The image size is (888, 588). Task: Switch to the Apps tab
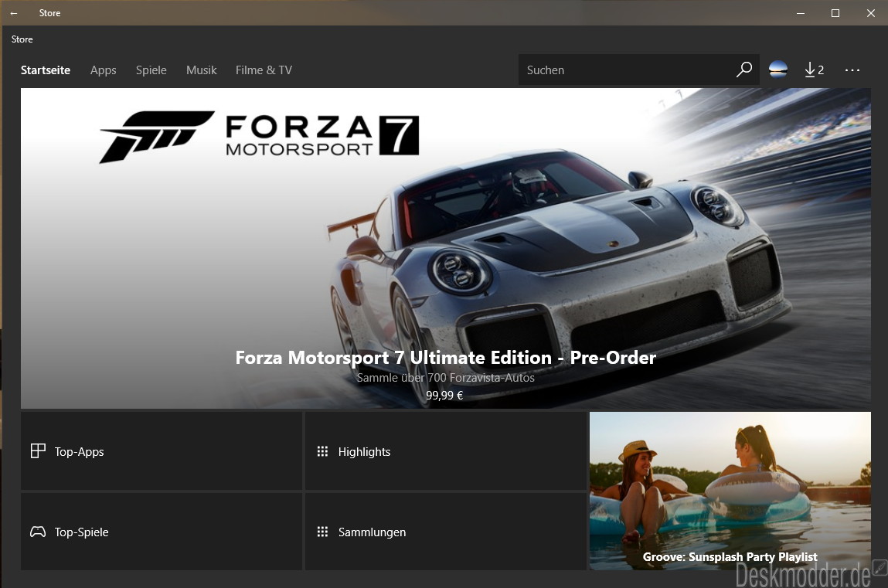coord(103,70)
